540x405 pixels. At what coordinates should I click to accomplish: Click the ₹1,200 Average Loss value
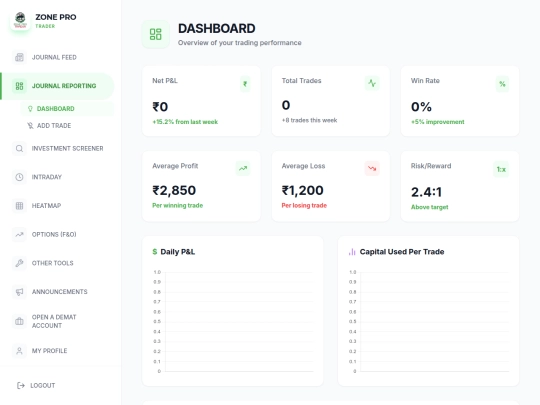click(302, 190)
